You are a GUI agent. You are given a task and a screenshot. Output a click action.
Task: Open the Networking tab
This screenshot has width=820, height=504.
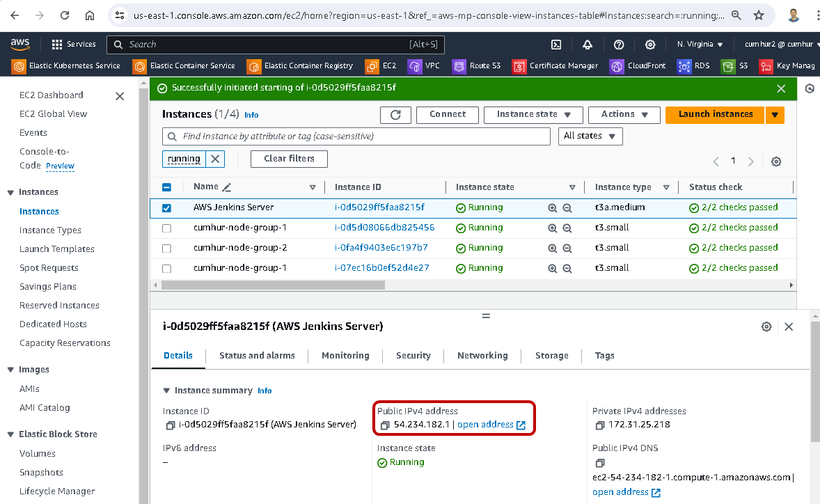(482, 356)
